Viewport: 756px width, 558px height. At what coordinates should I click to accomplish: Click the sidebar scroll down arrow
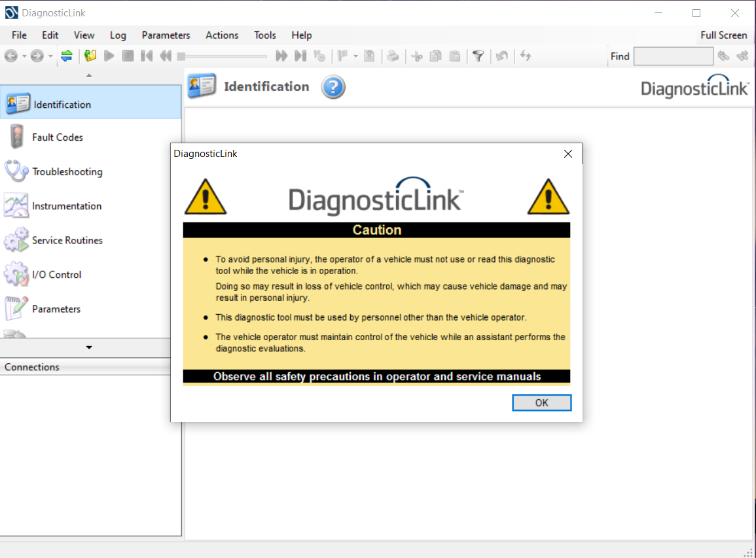click(x=89, y=347)
